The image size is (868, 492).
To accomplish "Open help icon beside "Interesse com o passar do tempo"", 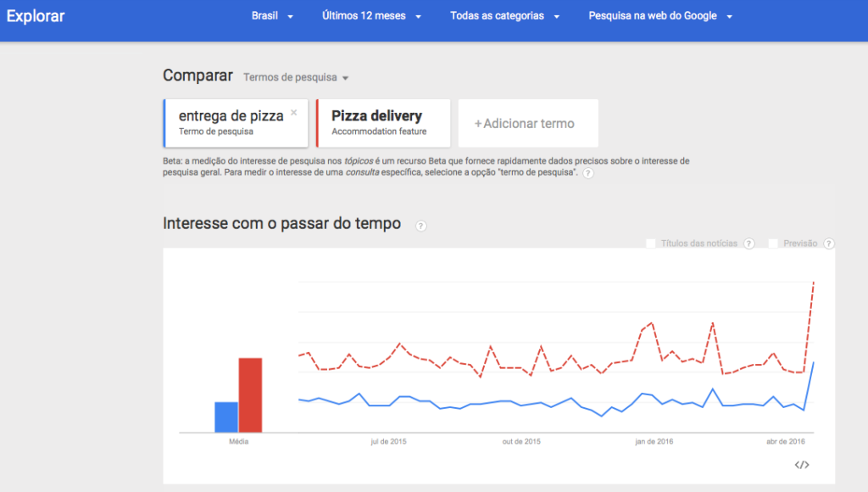I will pyautogui.click(x=420, y=226).
